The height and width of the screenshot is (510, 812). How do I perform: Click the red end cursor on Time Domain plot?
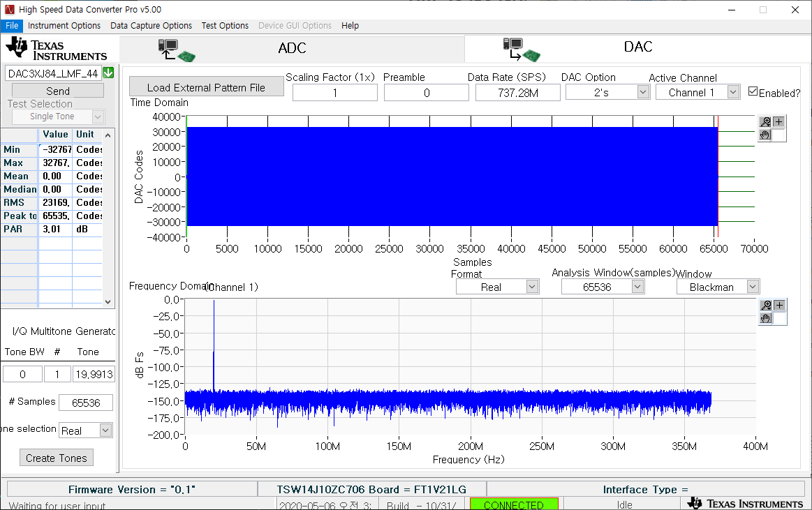(718, 177)
